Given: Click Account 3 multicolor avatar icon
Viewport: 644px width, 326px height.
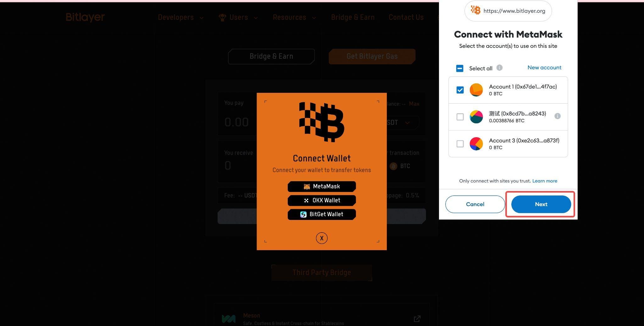Looking at the screenshot, I should click(476, 144).
